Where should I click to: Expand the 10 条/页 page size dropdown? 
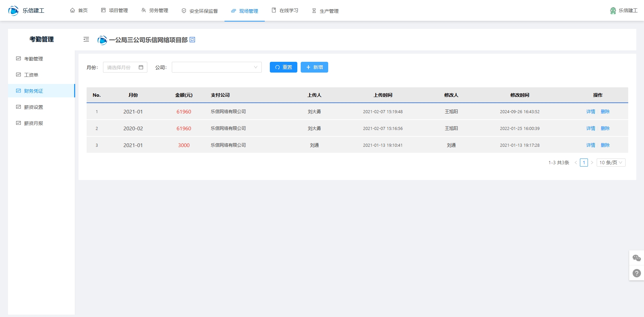(x=611, y=163)
